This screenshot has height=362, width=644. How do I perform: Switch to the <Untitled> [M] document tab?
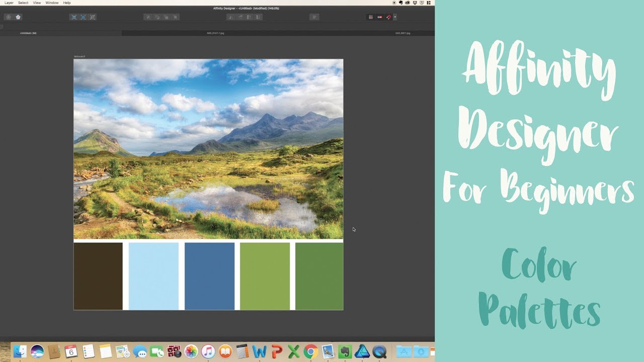(61, 33)
